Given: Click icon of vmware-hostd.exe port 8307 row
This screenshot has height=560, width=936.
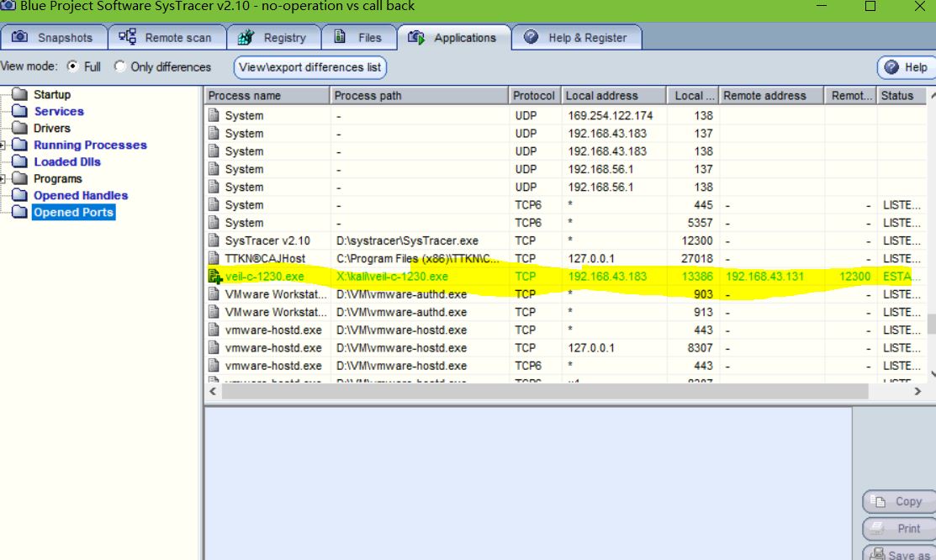Looking at the screenshot, I should click(x=214, y=347).
